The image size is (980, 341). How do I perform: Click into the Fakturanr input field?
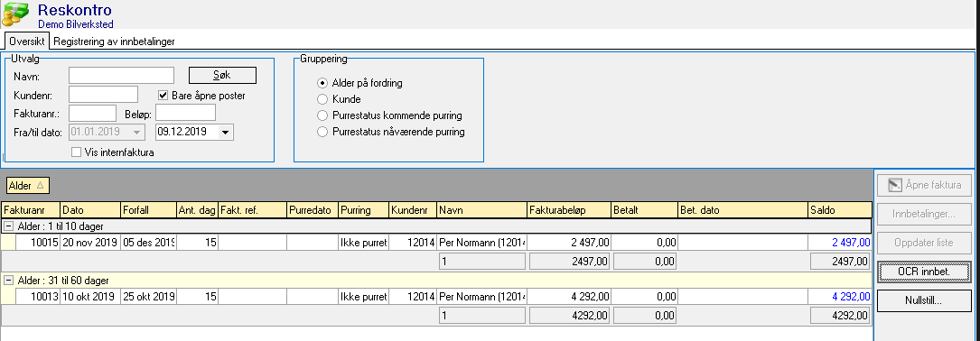click(92, 113)
